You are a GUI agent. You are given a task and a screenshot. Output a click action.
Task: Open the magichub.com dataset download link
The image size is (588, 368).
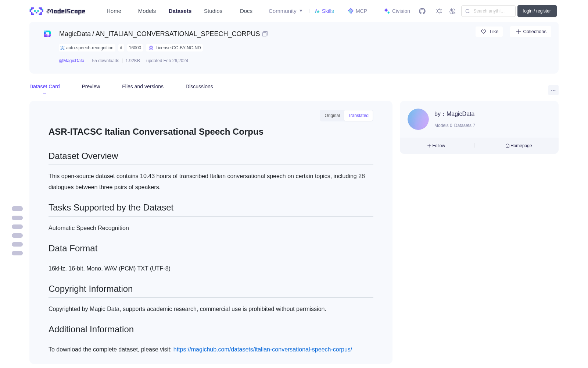point(263,350)
